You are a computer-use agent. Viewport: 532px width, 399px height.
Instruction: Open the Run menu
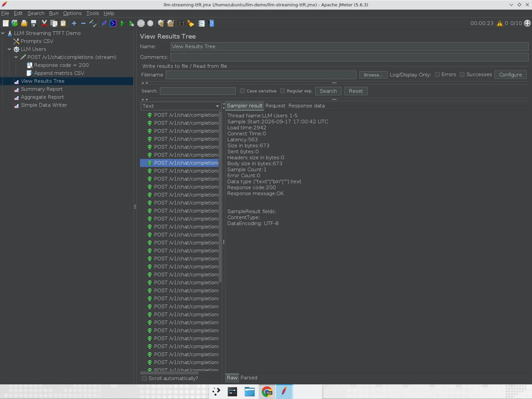click(x=54, y=13)
